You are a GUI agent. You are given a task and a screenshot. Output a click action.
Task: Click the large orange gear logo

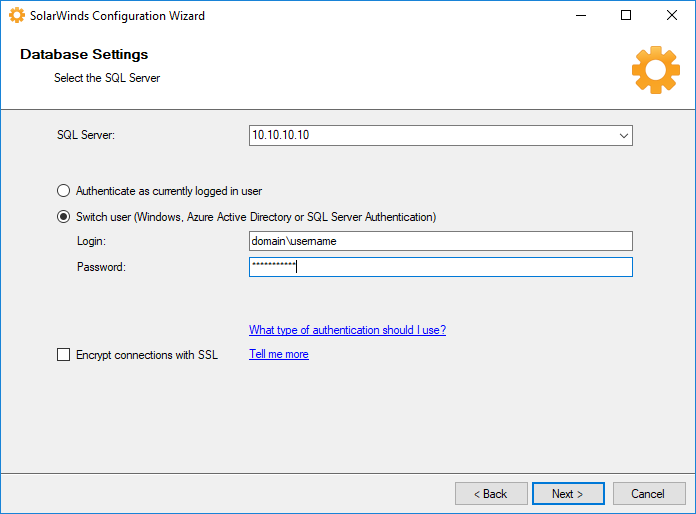(x=655, y=70)
